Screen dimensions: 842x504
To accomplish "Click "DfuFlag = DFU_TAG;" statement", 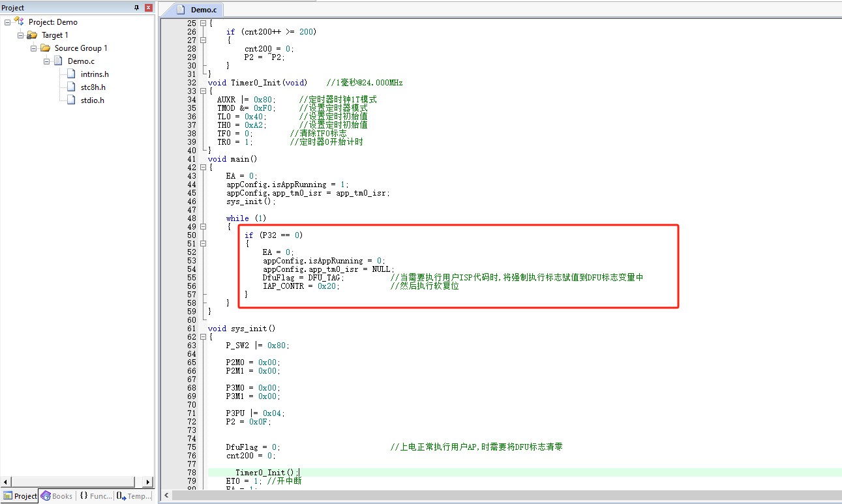I will click(x=303, y=277).
